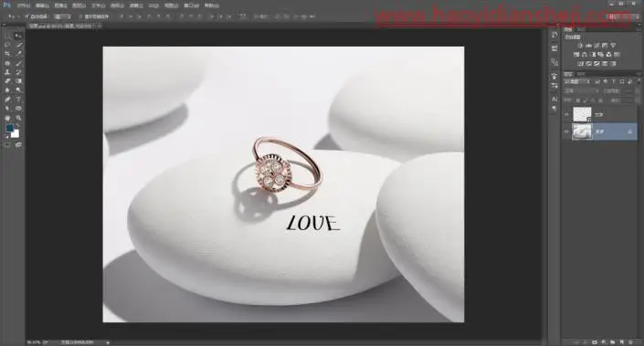The image size is (644, 346).
Task: Open the Auto-Select layer/group dropdown
Action: (x=62, y=16)
